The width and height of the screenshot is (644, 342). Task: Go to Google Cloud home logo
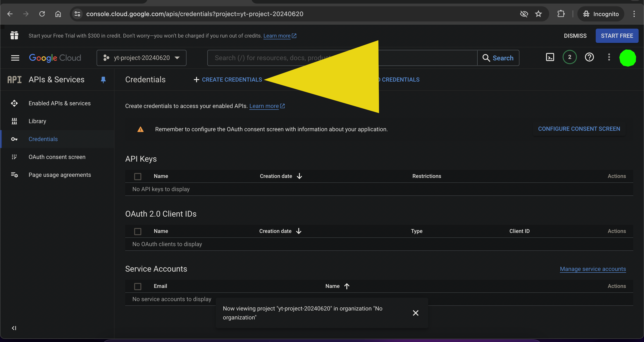point(55,58)
